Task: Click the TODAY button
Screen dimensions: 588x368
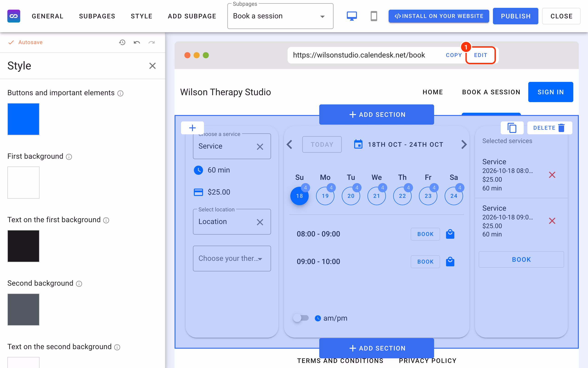Action: pyautogui.click(x=322, y=145)
